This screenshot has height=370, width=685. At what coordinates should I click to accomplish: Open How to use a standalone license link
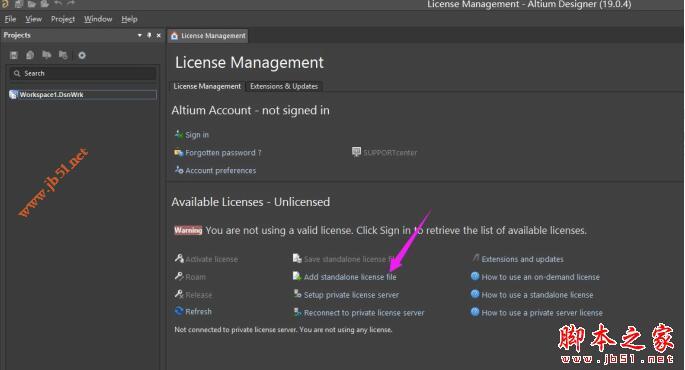[x=537, y=295]
